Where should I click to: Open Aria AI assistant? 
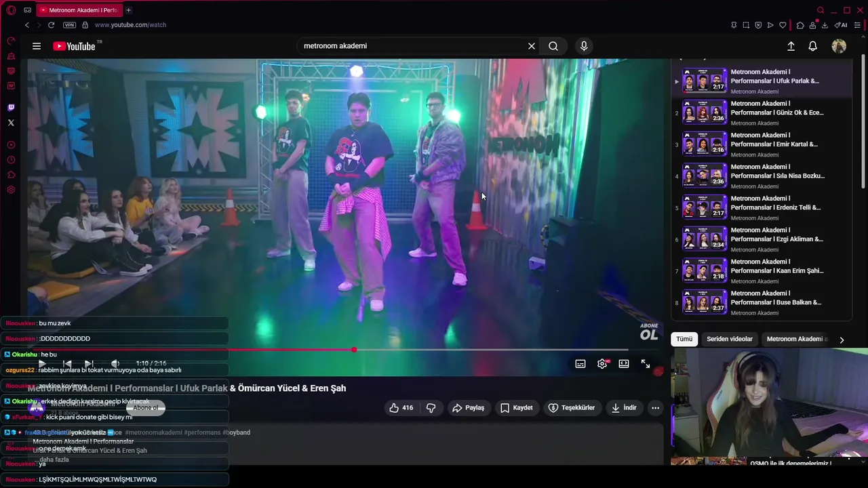click(x=841, y=25)
